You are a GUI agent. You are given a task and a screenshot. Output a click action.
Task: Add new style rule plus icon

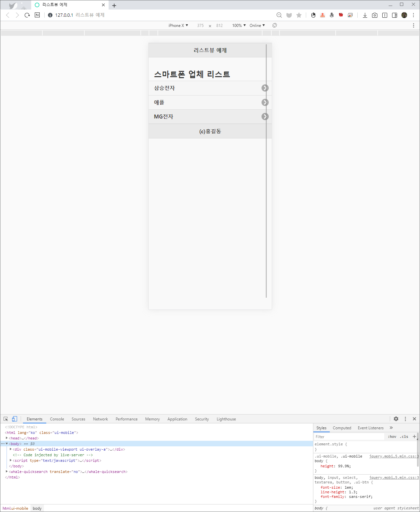[x=414, y=437]
